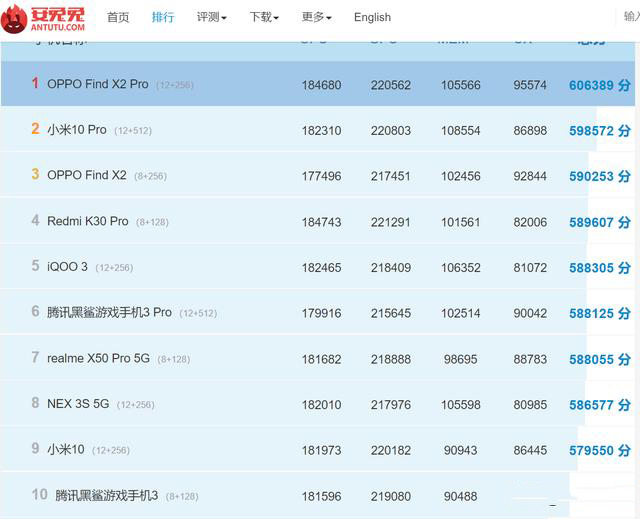The width and height of the screenshot is (640, 519).
Task: Click total score 589607 分
Action: tap(600, 223)
